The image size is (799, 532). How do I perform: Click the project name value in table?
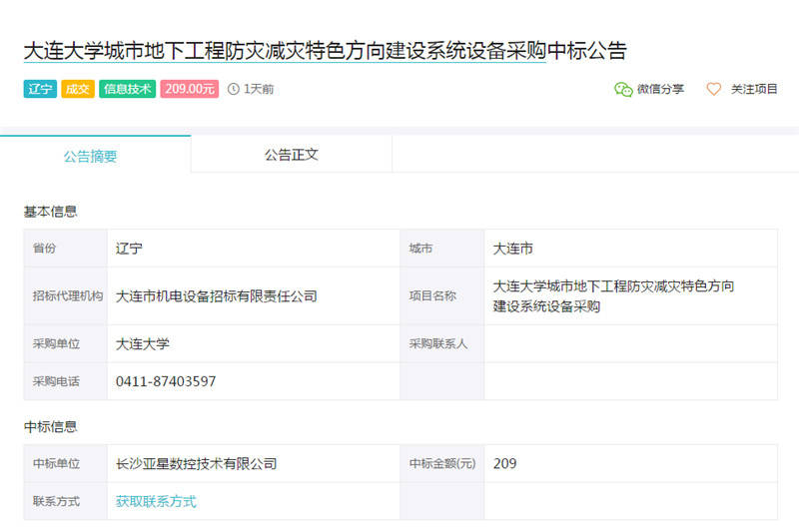click(x=613, y=296)
